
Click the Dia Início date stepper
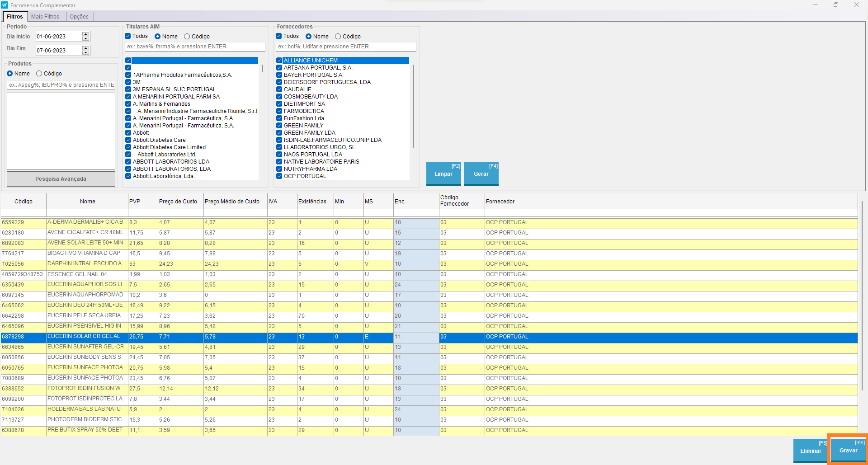[x=86, y=37]
